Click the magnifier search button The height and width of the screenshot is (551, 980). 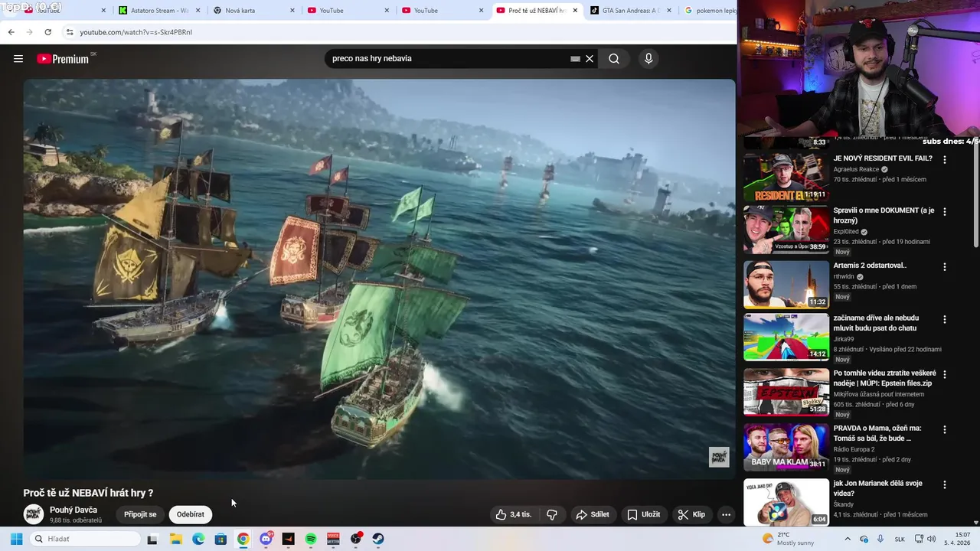(x=614, y=59)
